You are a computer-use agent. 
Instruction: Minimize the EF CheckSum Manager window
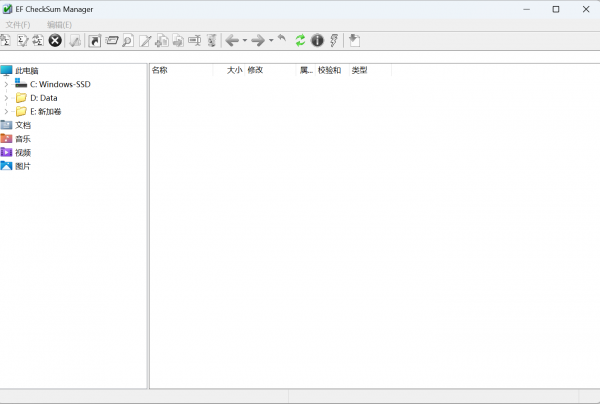527,9
